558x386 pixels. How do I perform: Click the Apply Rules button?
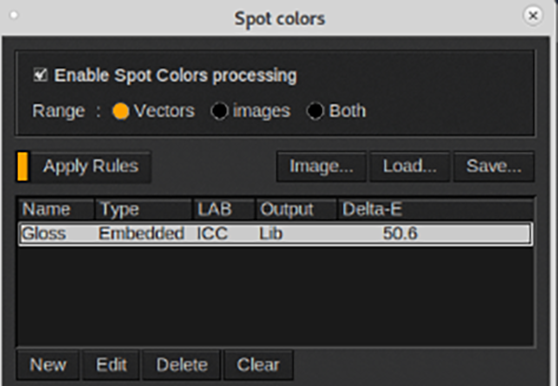click(x=91, y=166)
